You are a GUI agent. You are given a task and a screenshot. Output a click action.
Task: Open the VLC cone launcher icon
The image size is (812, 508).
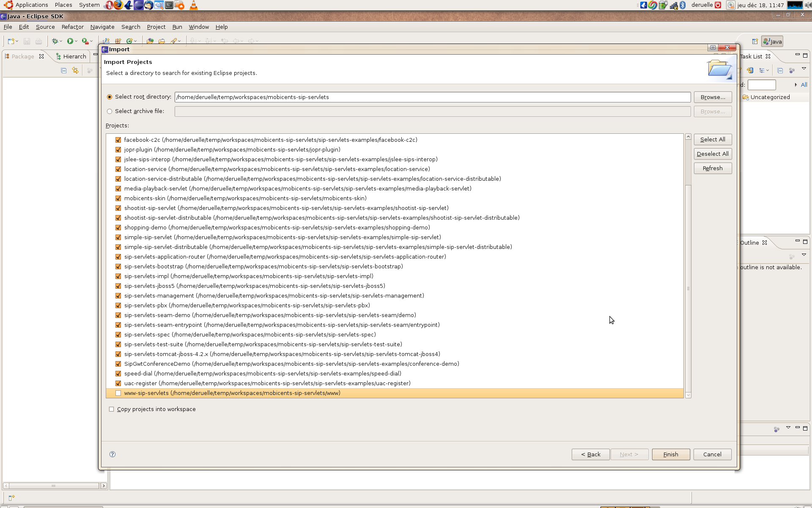(193, 5)
